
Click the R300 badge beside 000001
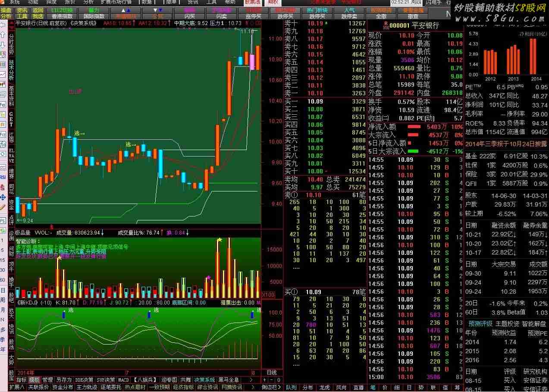386,26
